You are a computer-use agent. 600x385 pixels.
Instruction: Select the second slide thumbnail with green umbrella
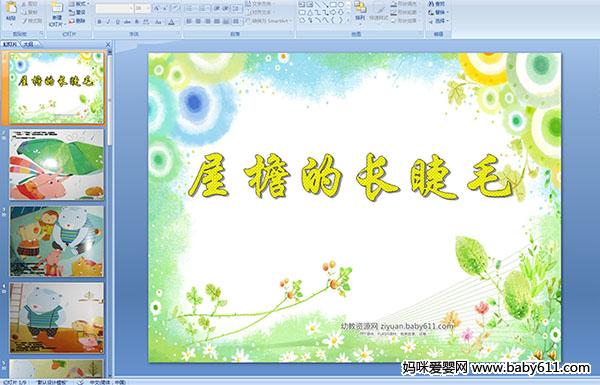57,164
